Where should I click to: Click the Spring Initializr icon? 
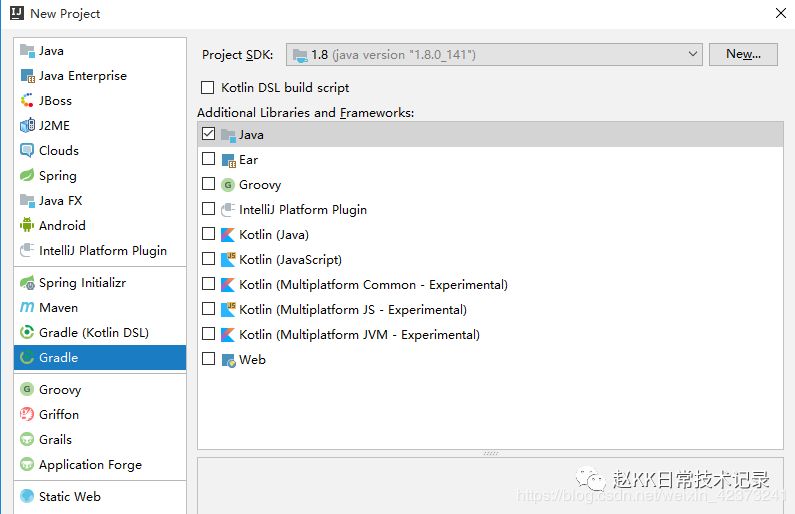[27, 282]
